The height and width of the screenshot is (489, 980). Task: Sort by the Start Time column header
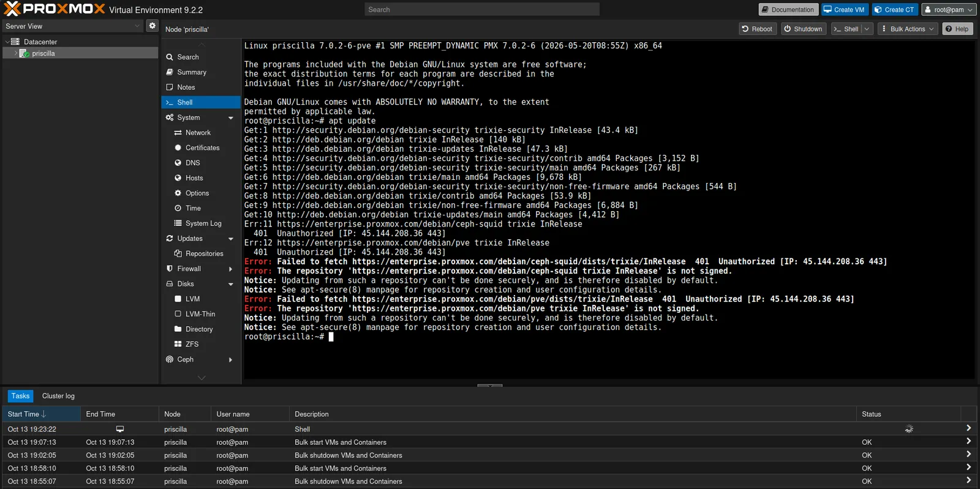[41, 414]
